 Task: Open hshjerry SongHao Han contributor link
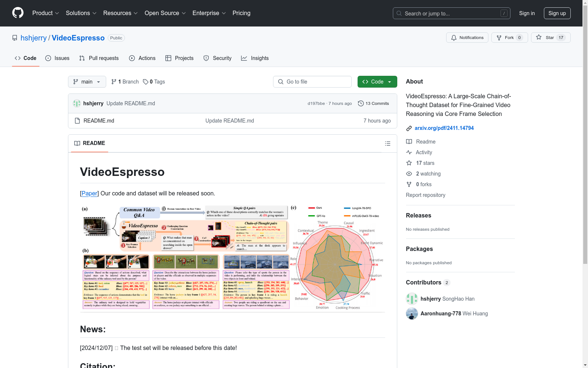click(x=448, y=299)
